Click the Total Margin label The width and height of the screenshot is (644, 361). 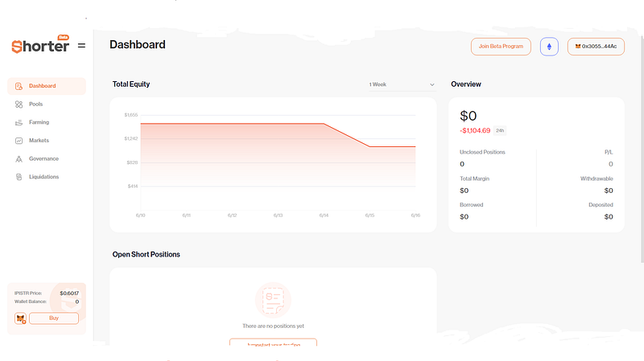coord(474,178)
